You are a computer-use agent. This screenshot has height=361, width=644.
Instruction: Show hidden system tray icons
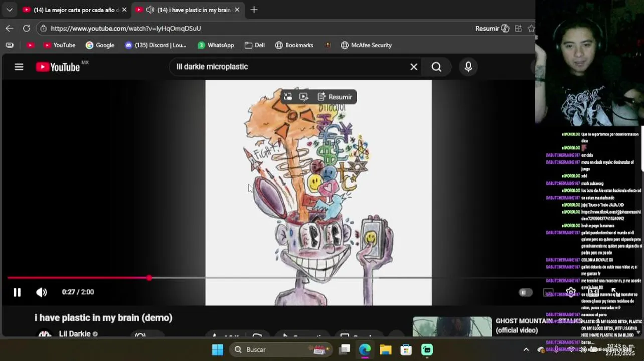(x=526, y=350)
